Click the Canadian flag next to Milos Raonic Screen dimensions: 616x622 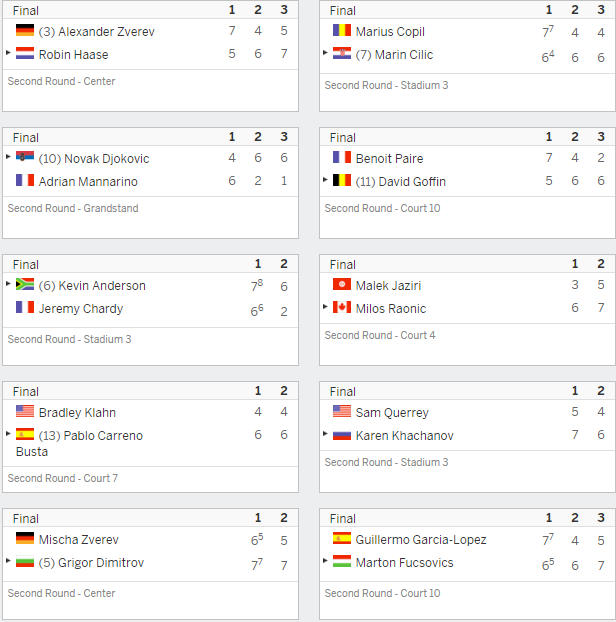(342, 307)
